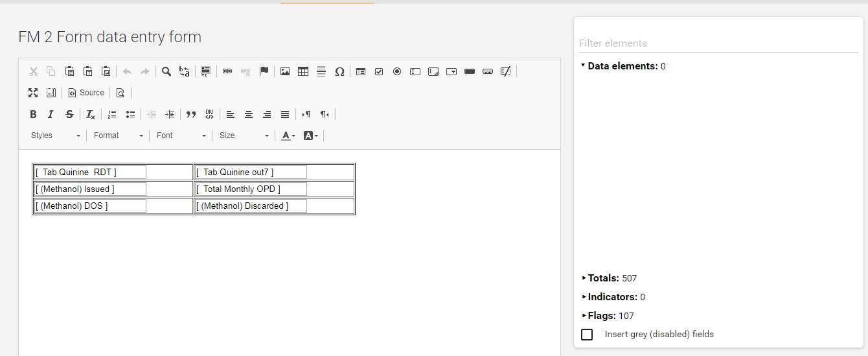Maximize the editor with expand icon
This screenshot has width=868, height=356.
[x=33, y=93]
